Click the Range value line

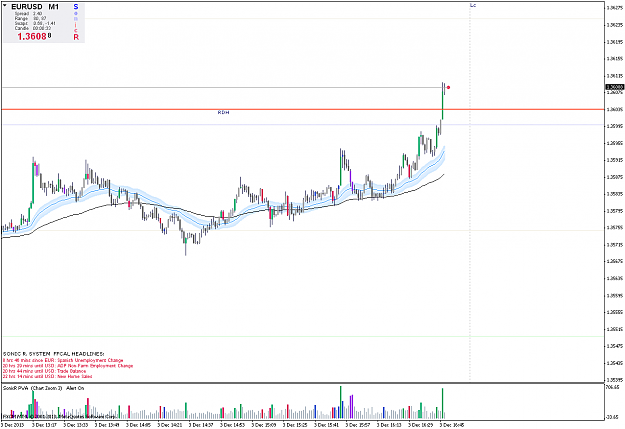30,18
